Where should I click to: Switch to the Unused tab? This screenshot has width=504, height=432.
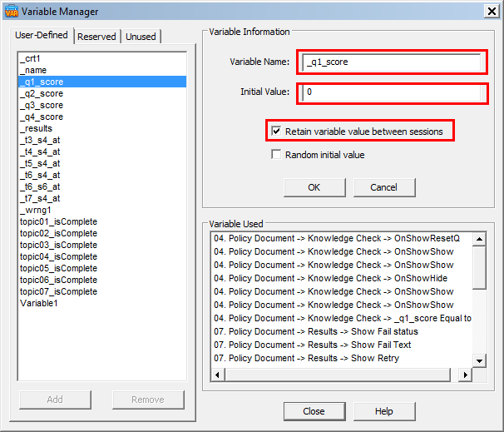141,37
